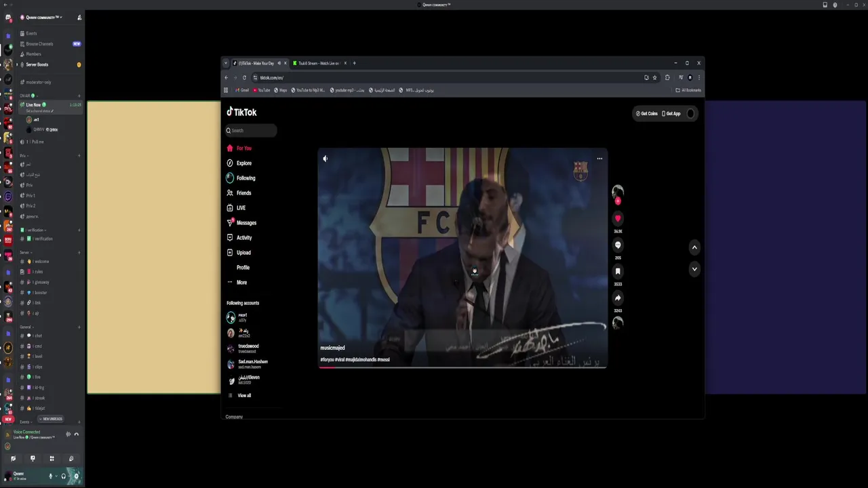Jump to New Unreads in Discord

(x=50, y=419)
